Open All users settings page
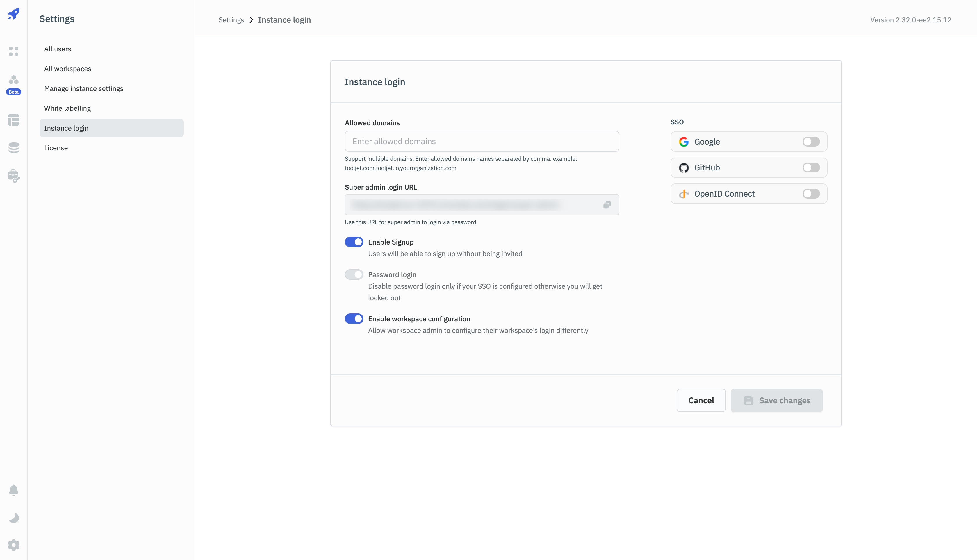Image resolution: width=977 pixels, height=560 pixels. [x=57, y=48]
